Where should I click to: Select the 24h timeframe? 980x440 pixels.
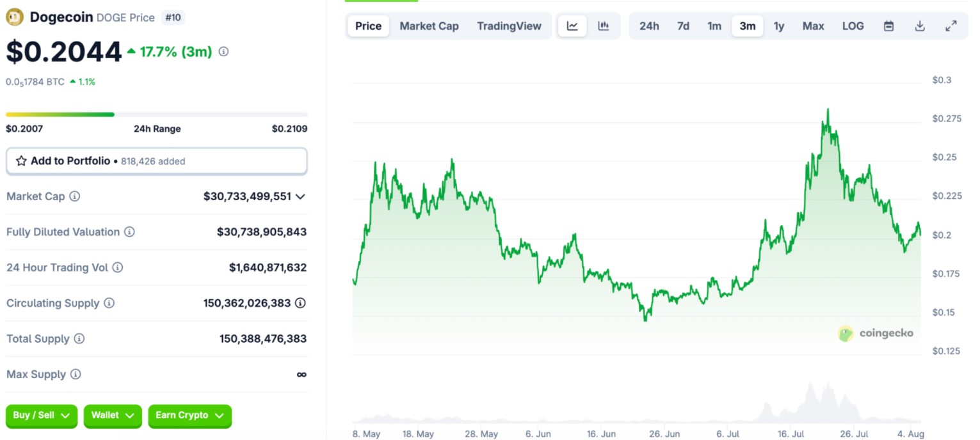[x=649, y=26]
